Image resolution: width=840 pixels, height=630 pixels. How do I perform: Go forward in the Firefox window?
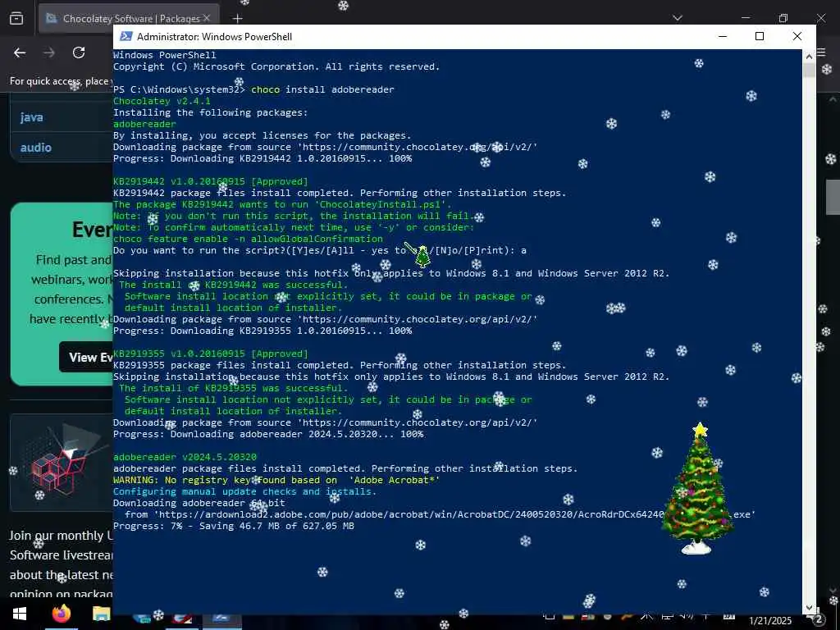(x=49, y=52)
